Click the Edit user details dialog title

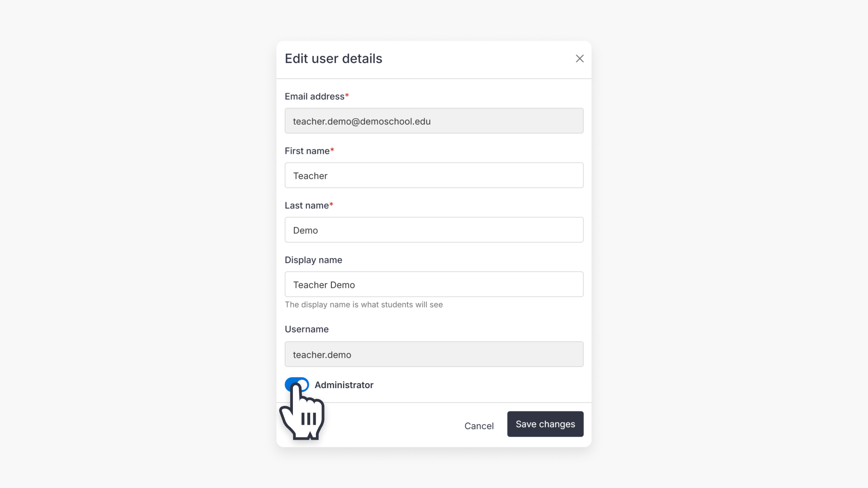[333, 58]
